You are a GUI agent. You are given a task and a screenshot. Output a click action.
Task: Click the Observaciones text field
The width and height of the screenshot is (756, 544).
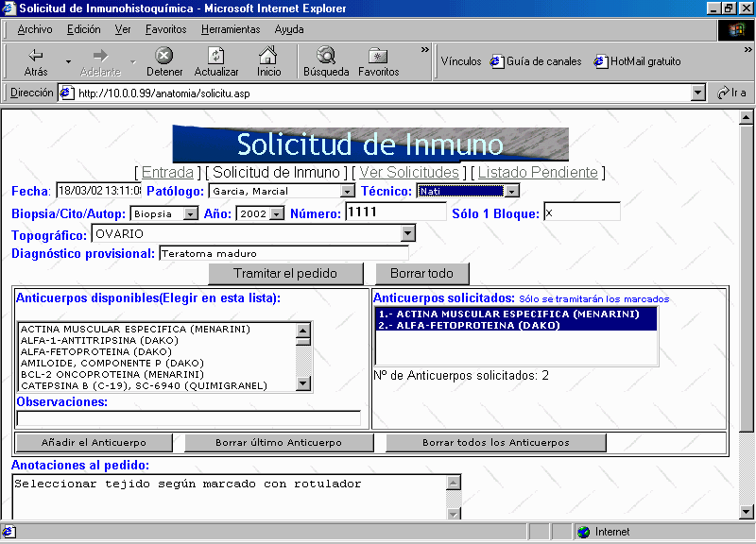pos(189,418)
